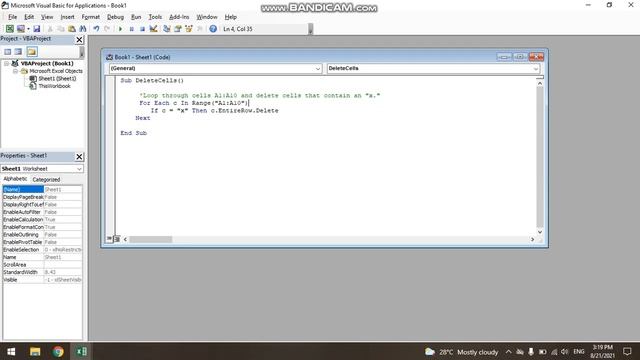
Task: Click the Toolbox toolbar icon
Action: 200,29
